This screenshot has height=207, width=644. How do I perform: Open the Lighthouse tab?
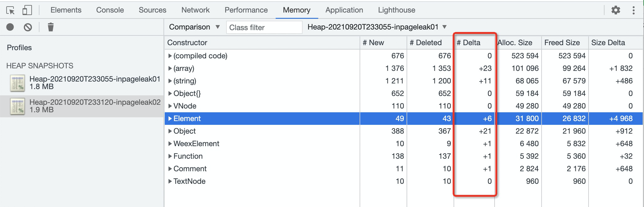[396, 10]
